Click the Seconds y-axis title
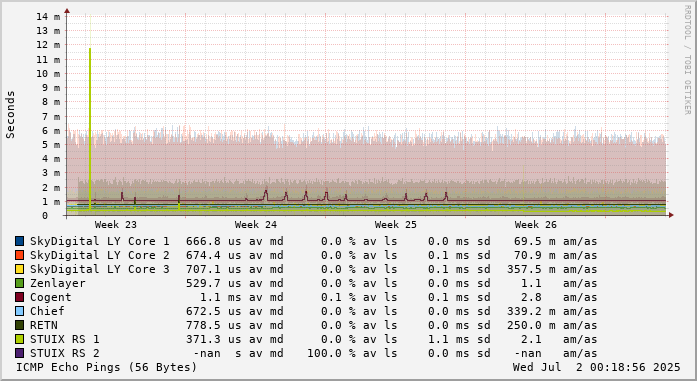 pyautogui.click(x=10, y=115)
